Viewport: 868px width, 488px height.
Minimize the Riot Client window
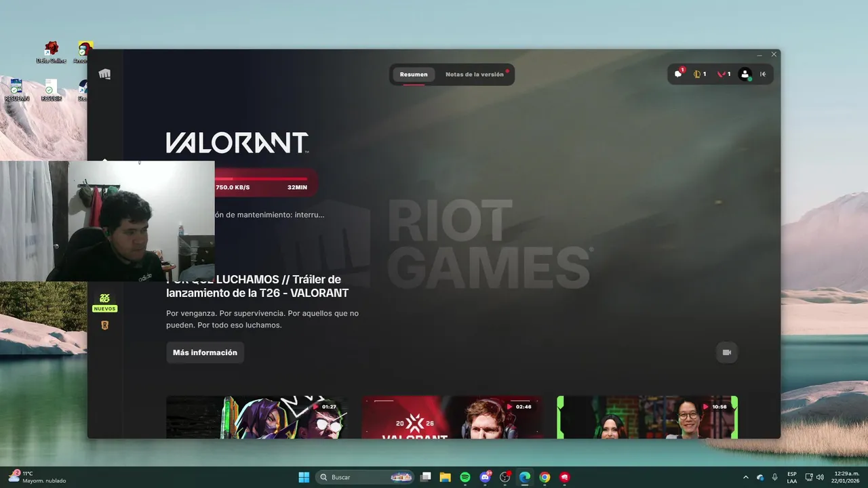pyautogui.click(x=759, y=54)
